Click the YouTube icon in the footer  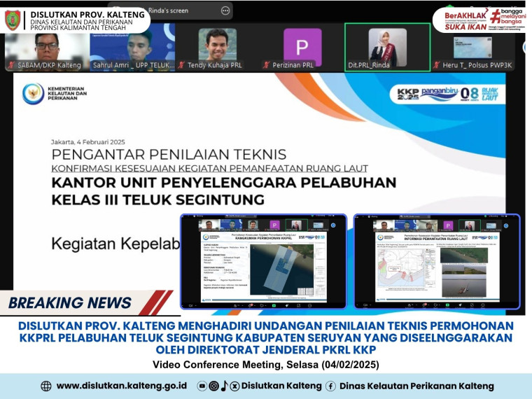point(202,386)
